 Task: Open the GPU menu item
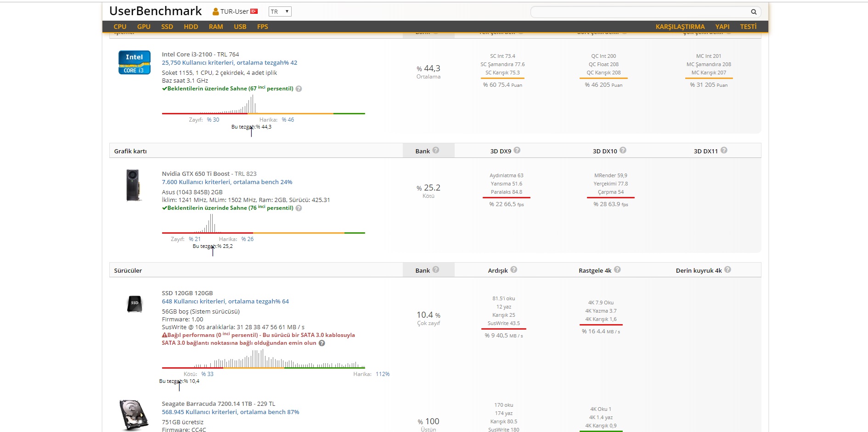pos(144,27)
